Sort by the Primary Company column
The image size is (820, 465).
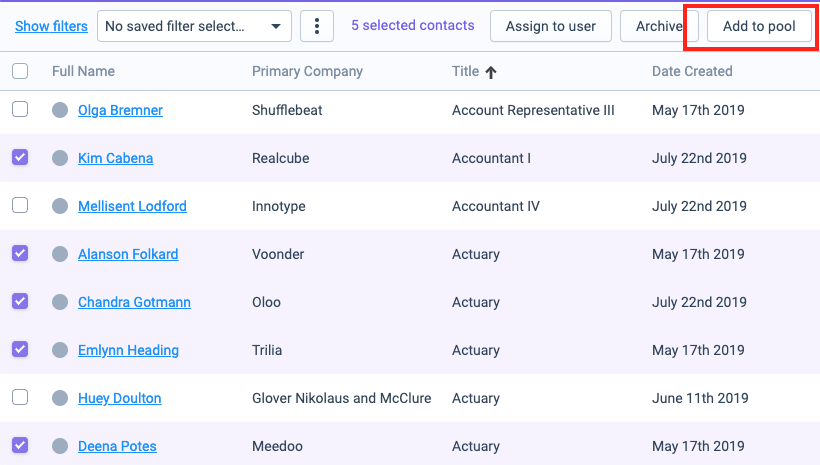pos(307,71)
